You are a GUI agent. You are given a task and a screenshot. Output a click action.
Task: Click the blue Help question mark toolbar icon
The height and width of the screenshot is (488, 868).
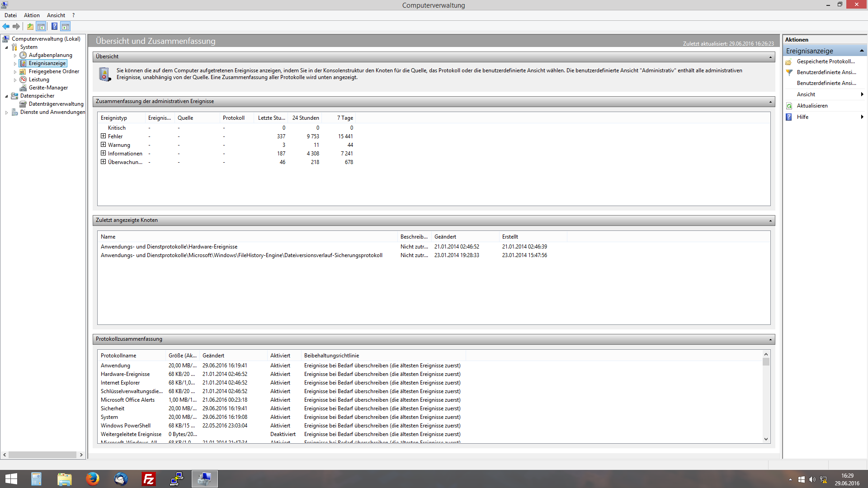pyautogui.click(x=54, y=26)
